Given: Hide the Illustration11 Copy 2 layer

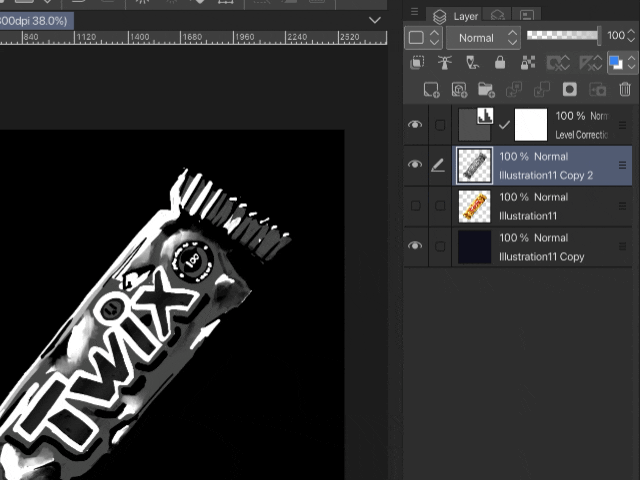Looking at the screenshot, I should point(415,164).
